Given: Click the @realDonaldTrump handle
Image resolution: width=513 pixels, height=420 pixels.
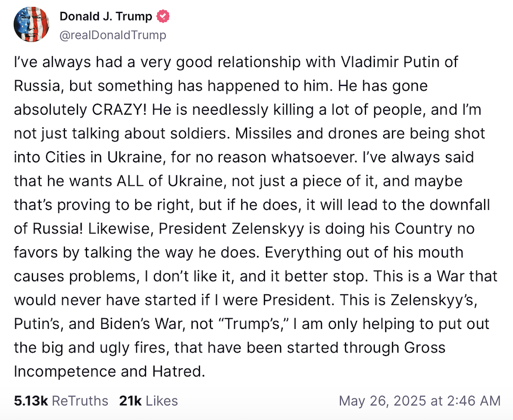Looking at the screenshot, I should point(113,35).
